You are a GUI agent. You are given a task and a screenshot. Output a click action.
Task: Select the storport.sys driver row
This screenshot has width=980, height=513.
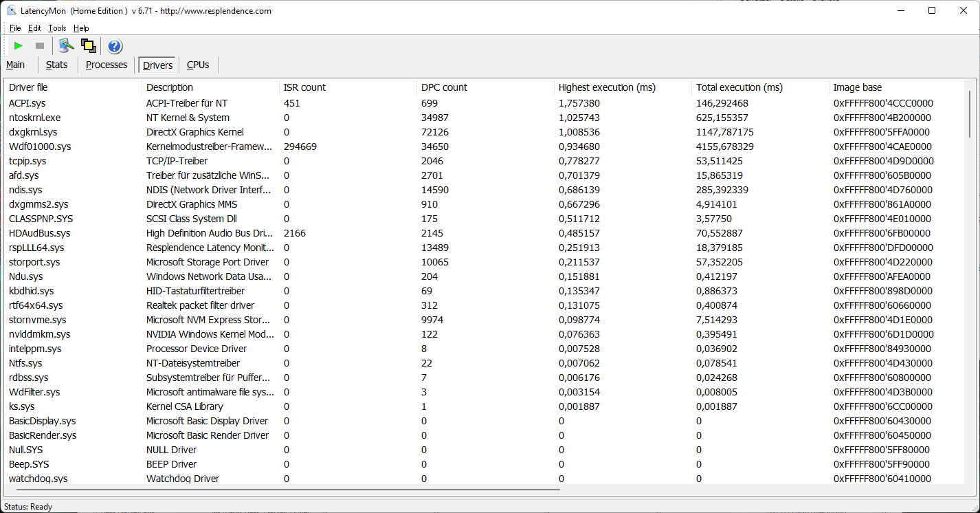point(485,262)
